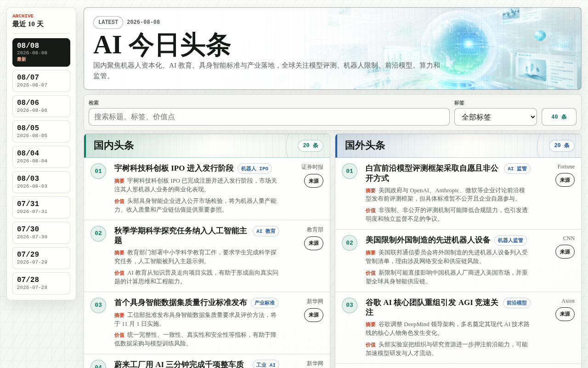Filter by the 产业标准 tag
The image size is (588, 368).
(265, 303)
